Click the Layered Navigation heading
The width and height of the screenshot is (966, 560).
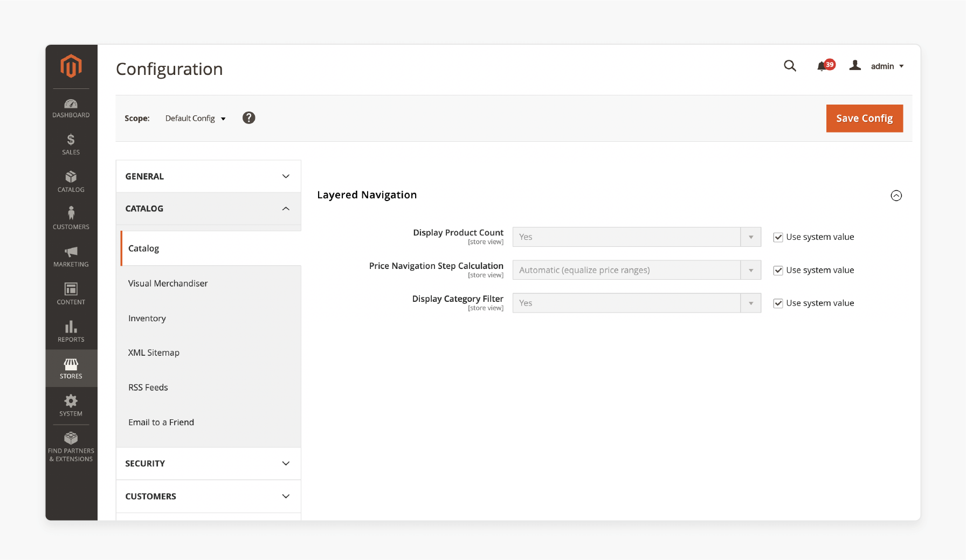[367, 195]
